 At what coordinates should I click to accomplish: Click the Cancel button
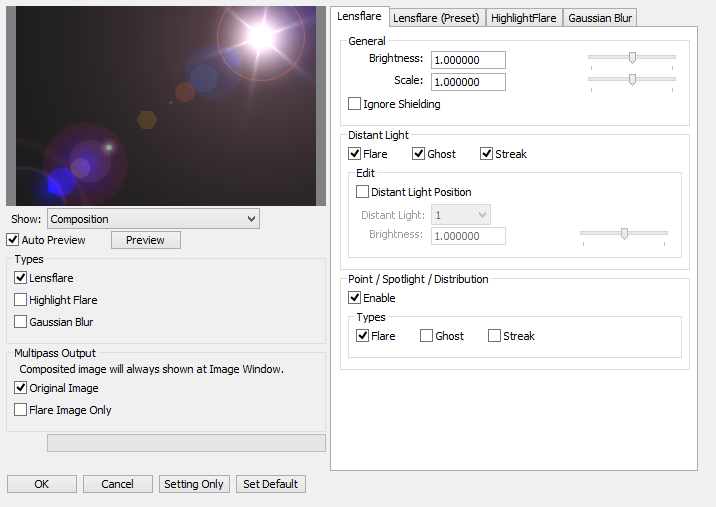pos(117,484)
